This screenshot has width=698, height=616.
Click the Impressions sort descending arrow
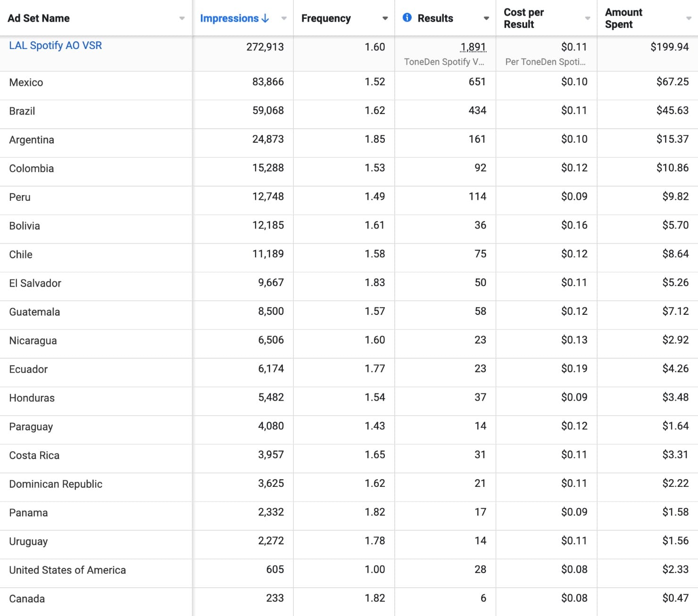tap(266, 18)
